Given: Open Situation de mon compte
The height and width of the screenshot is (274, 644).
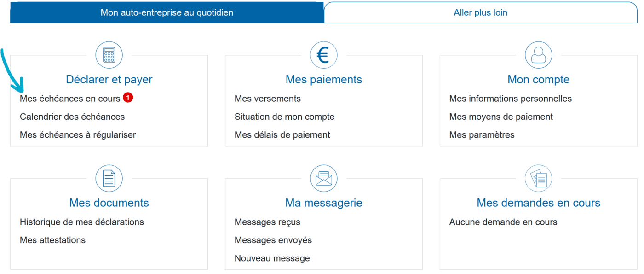Looking at the screenshot, I should 285,117.
